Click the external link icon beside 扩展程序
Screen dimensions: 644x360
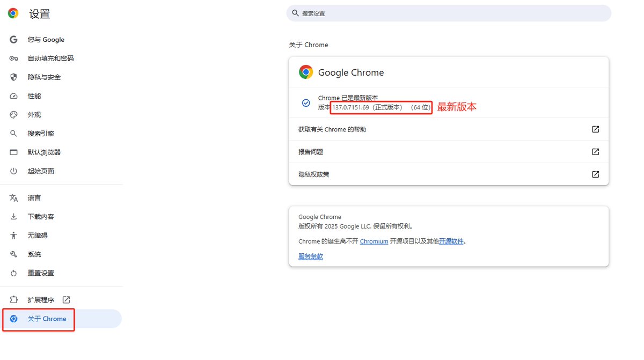click(x=67, y=300)
